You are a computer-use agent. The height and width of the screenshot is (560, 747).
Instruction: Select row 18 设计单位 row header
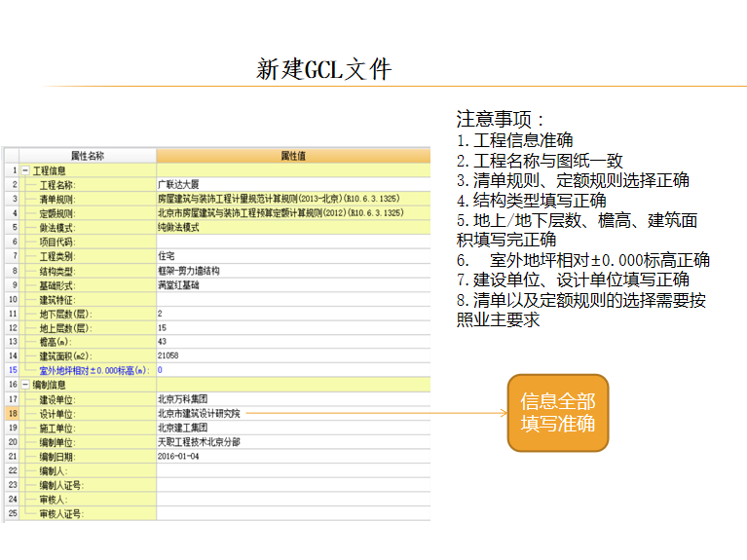13,413
